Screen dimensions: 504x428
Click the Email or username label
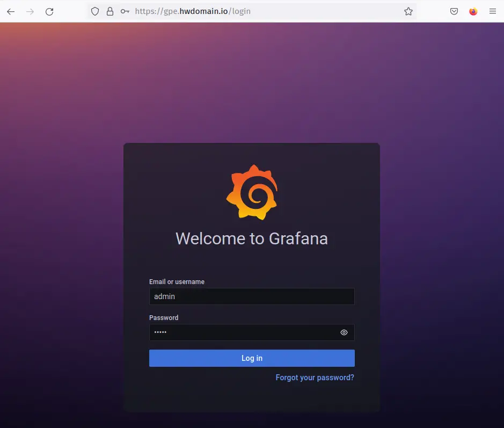coord(177,282)
